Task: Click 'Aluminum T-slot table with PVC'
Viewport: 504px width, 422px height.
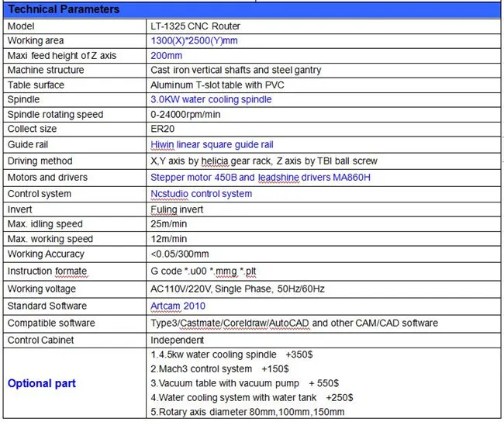Action: click(x=217, y=85)
